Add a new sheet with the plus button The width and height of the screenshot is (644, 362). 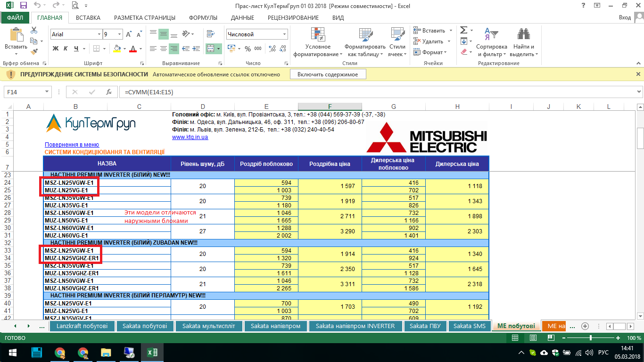(x=585, y=326)
